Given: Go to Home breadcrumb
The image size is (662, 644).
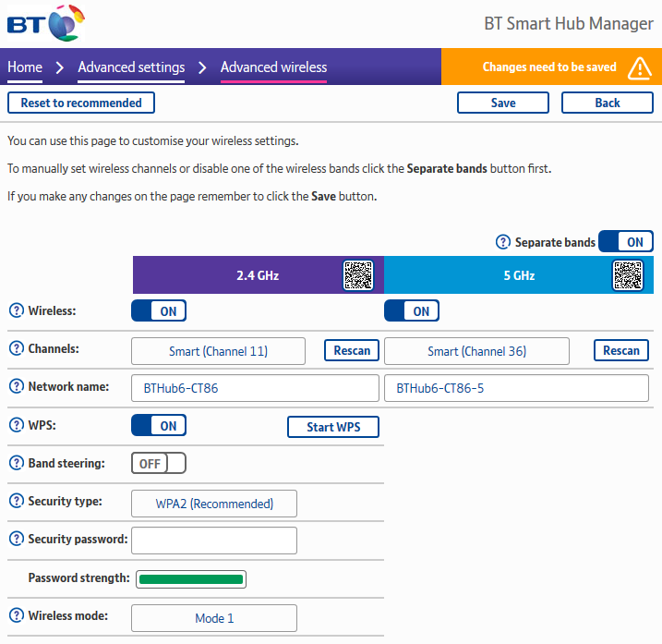Looking at the screenshot, I should (x=25, y=67).
